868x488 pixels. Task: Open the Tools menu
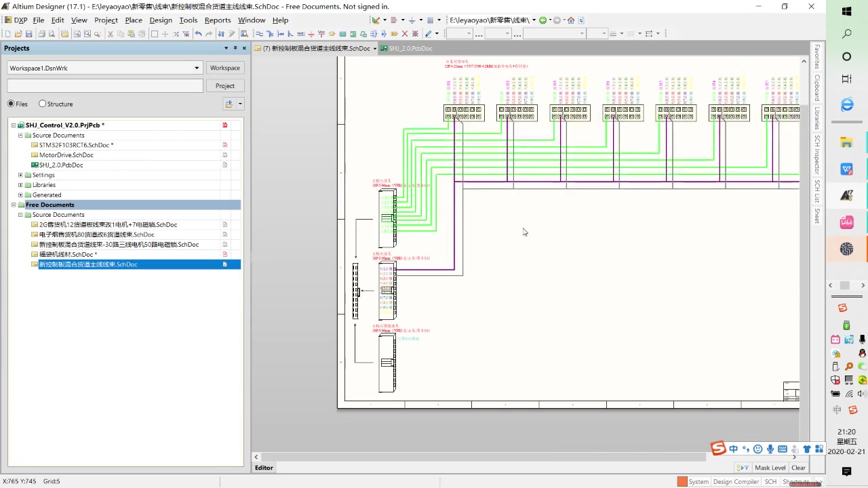pos(188,20)
